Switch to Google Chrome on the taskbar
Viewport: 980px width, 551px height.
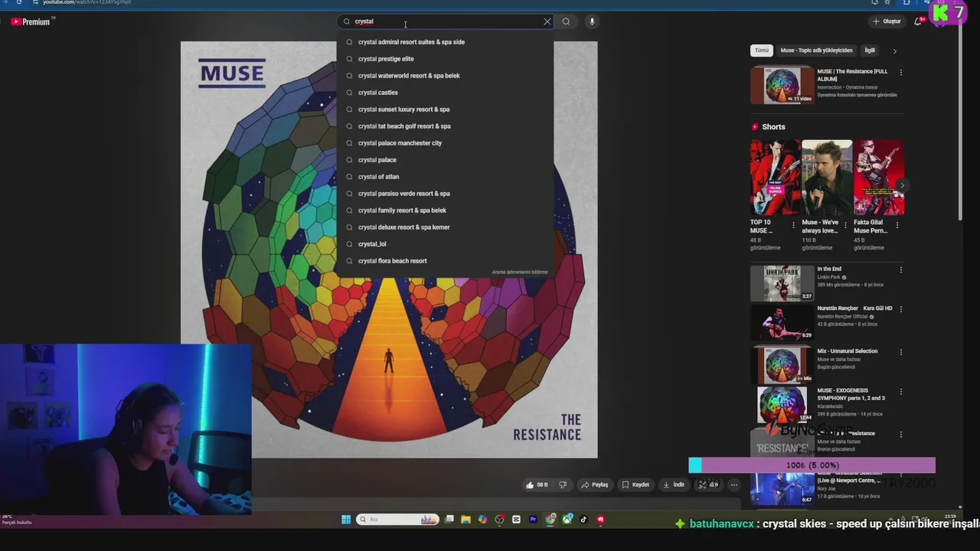(550, 520)
